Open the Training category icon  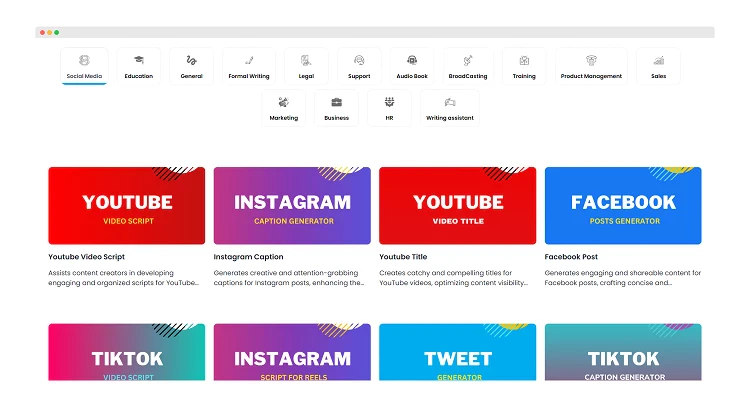coord(524,60)
